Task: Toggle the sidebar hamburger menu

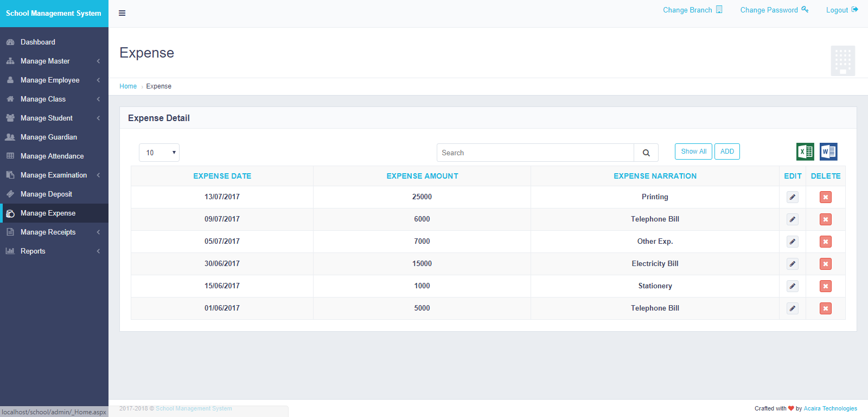Action: [122, 13]
